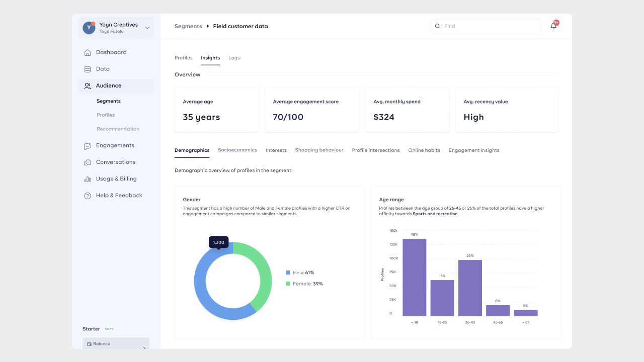Select the Socioeconomics tab
Screen dimensions: 644x362
click(x=237, y=150)
